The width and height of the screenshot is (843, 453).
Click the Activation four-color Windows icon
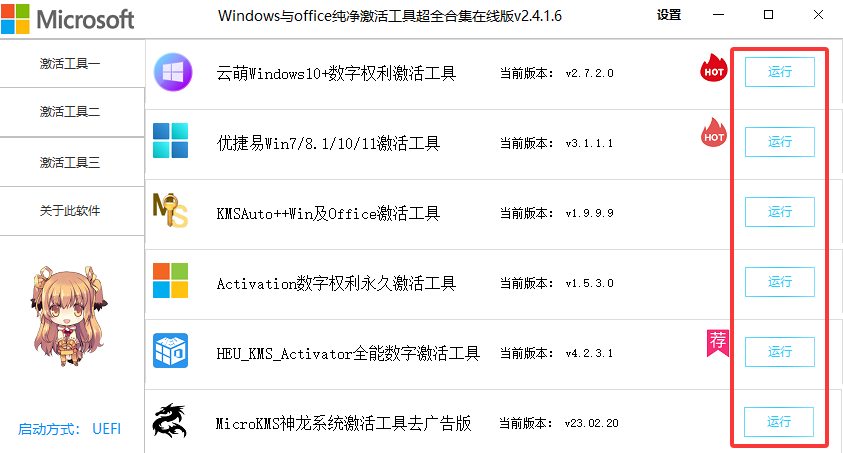[170, 281]
